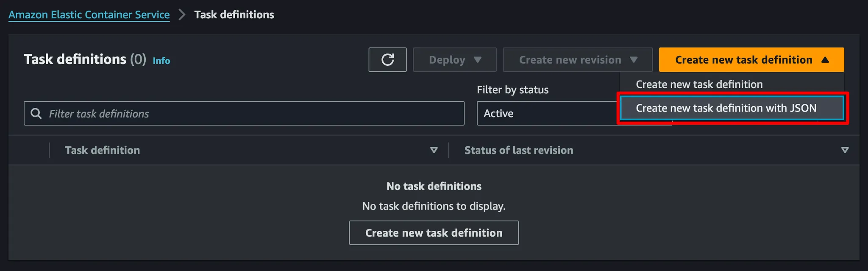Click the sort triangle on Task definition column
The image size is (868, 271).
(x=434, y=150)
